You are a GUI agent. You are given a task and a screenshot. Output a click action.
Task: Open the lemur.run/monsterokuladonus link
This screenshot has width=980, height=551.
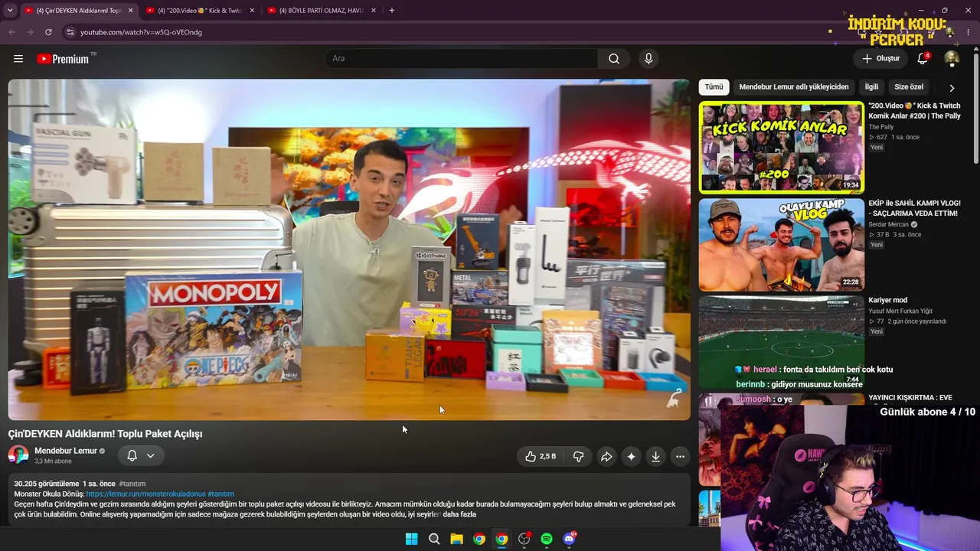click(145, 494)
